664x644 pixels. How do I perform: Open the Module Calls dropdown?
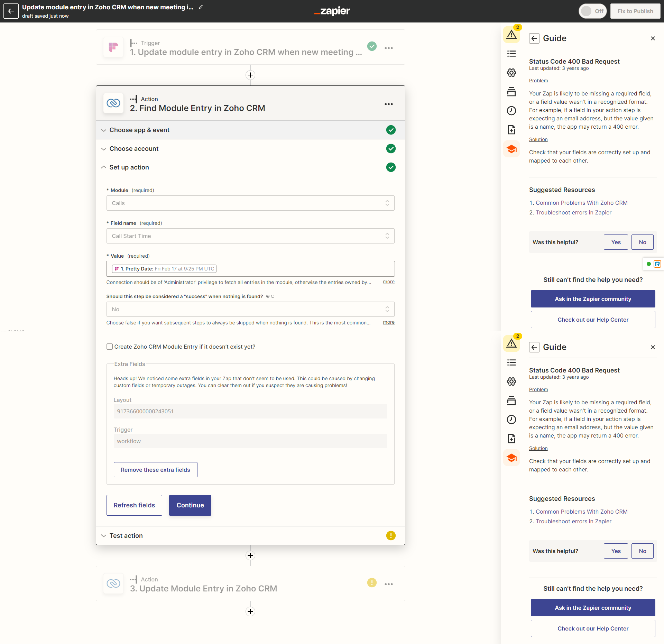pyautogui.click(x=250, y=203)
